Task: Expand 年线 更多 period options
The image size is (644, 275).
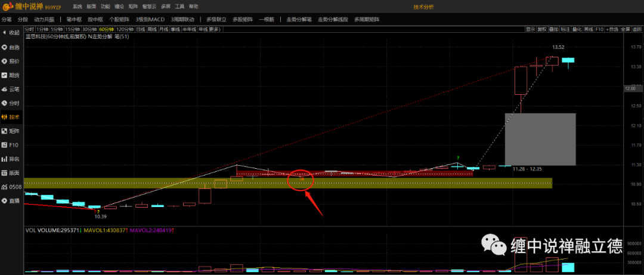Action: [210, 29]
